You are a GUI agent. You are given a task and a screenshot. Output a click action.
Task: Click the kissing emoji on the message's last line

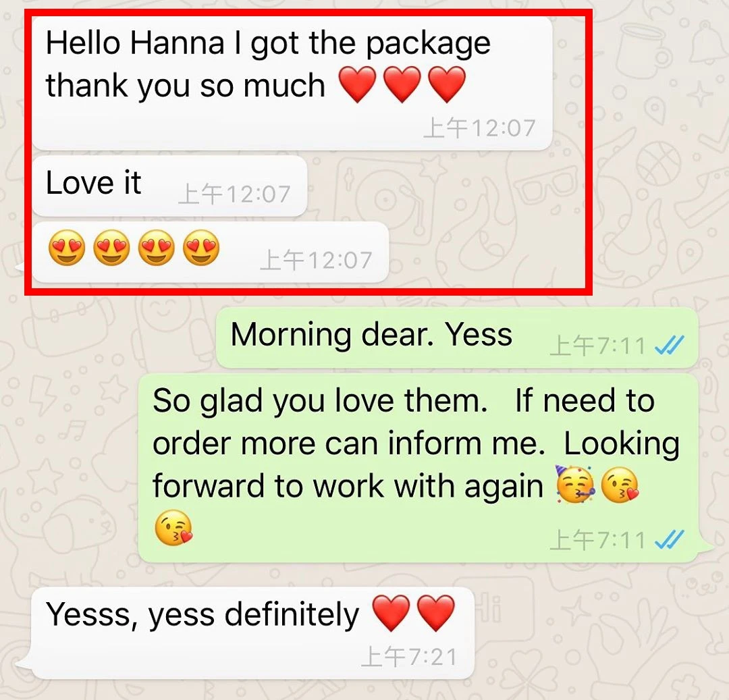tap(173, 528)
